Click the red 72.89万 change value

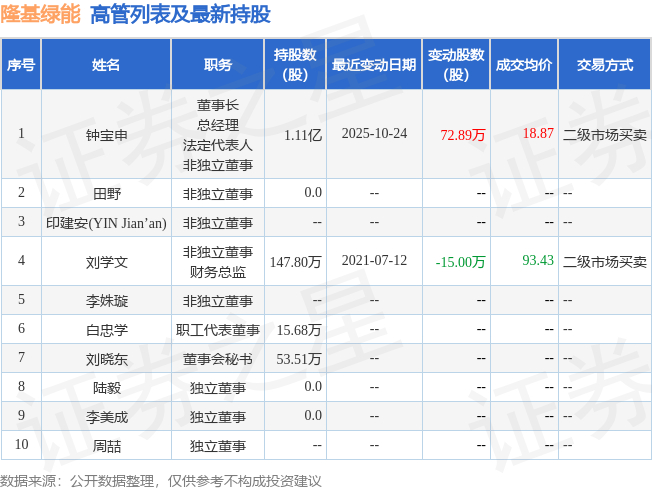[463, 135]
